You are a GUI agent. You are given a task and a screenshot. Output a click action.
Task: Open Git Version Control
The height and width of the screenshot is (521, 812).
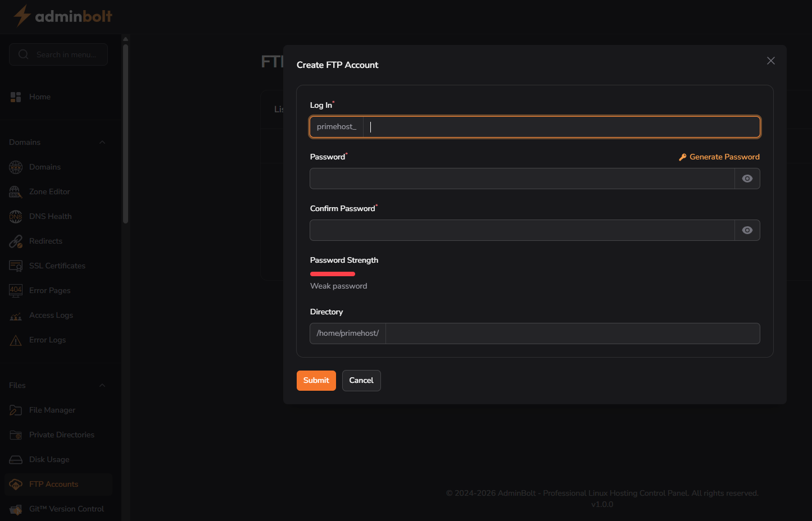coord(66,509)
